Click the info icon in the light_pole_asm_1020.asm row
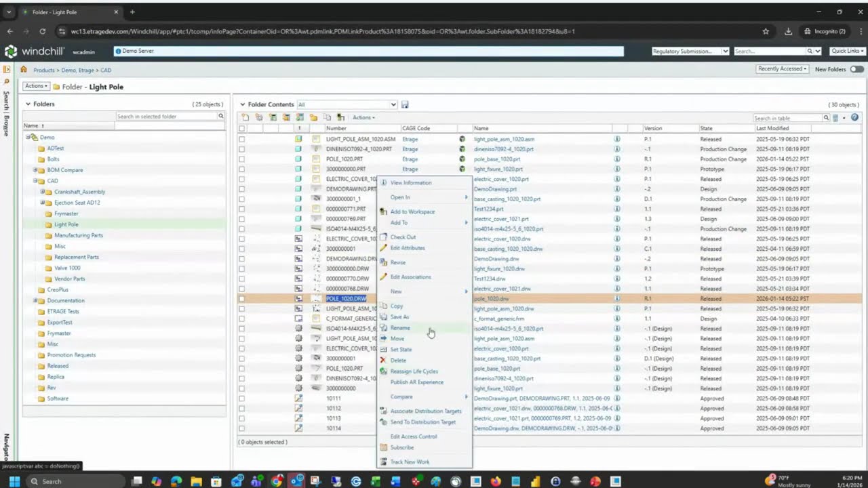 (x=617, y=139)
